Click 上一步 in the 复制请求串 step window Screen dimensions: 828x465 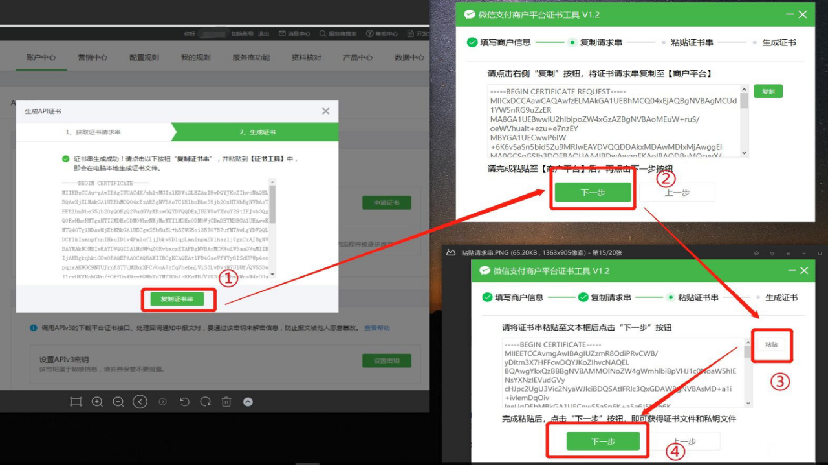click(x=678, y=193)
